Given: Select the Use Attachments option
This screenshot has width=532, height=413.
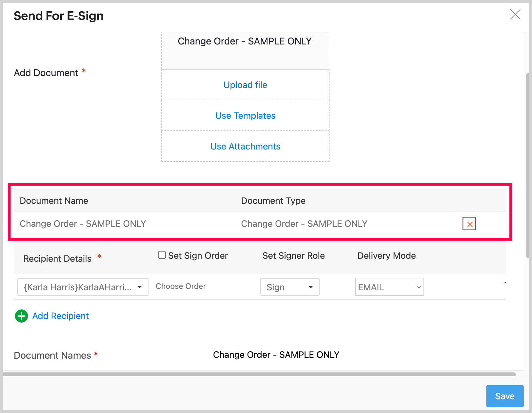Looking at the screenshot, I should point(245,147).
